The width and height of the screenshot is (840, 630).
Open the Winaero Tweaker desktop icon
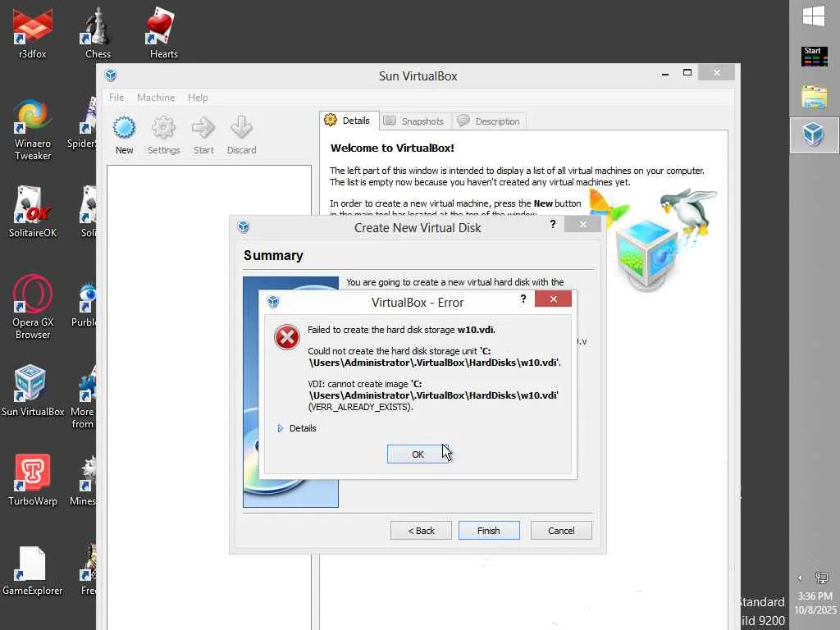point(33,130)
